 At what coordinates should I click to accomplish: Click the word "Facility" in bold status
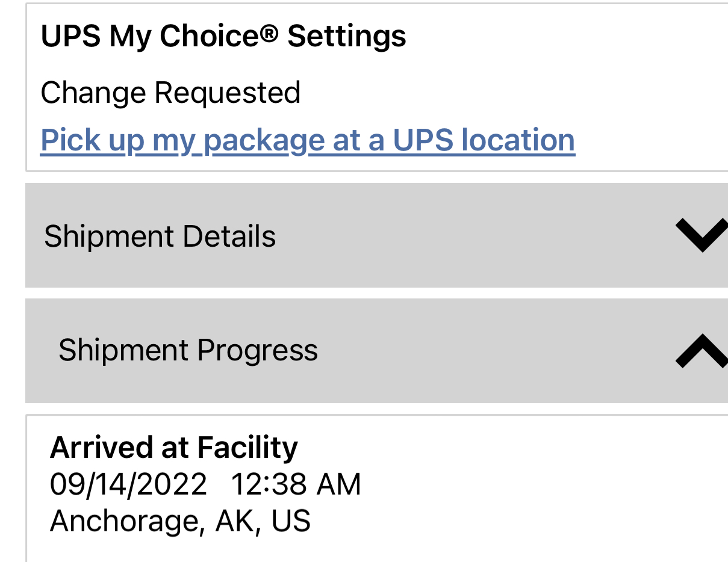pyautogui.click(x=247, y=448)
